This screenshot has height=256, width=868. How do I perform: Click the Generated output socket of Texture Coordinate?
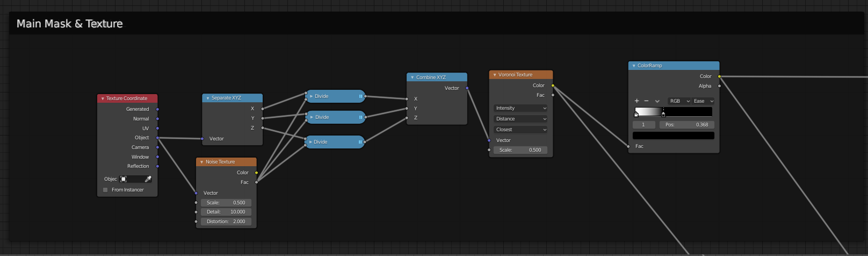coord(157,109)
